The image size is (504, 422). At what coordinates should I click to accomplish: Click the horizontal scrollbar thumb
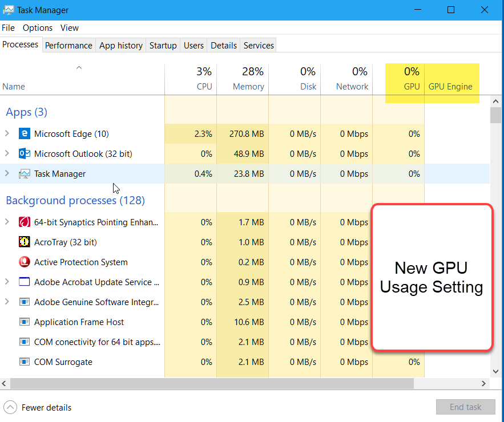pos(212,383)
